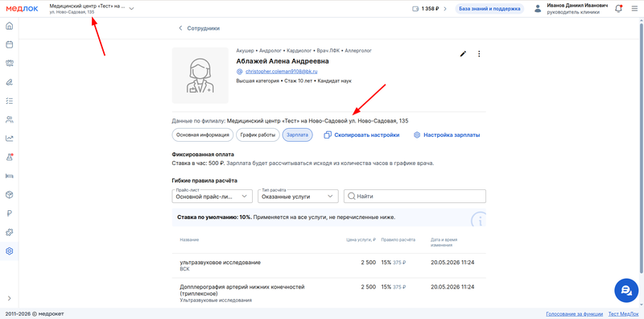Click the paperclip icon in sidebar
This screenshot has height=319, width=644.
click(9, 82)
